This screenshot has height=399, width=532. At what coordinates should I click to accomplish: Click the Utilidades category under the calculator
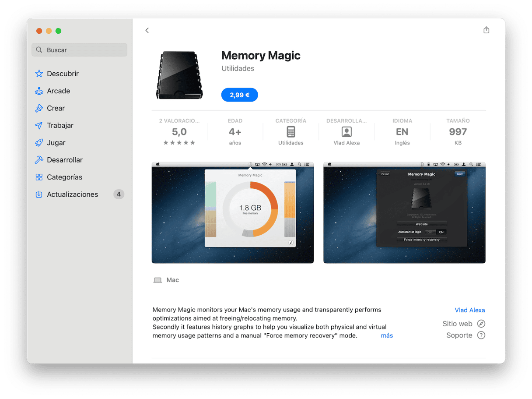pos(291,143)
